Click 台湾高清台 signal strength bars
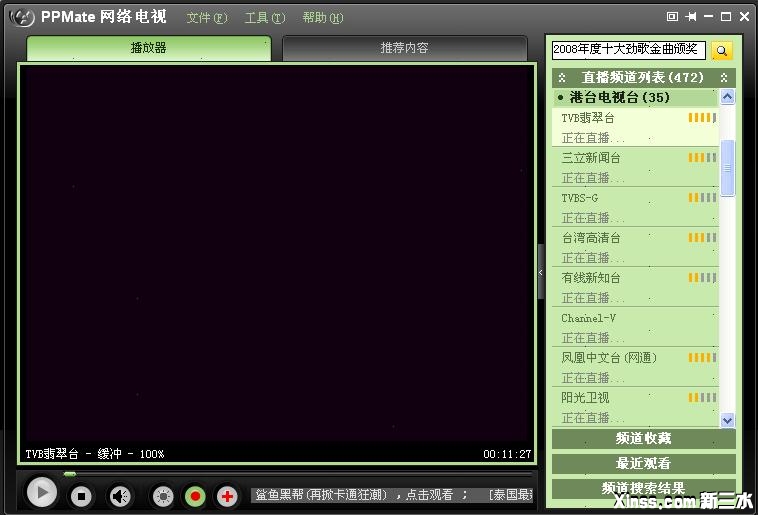 702,237
